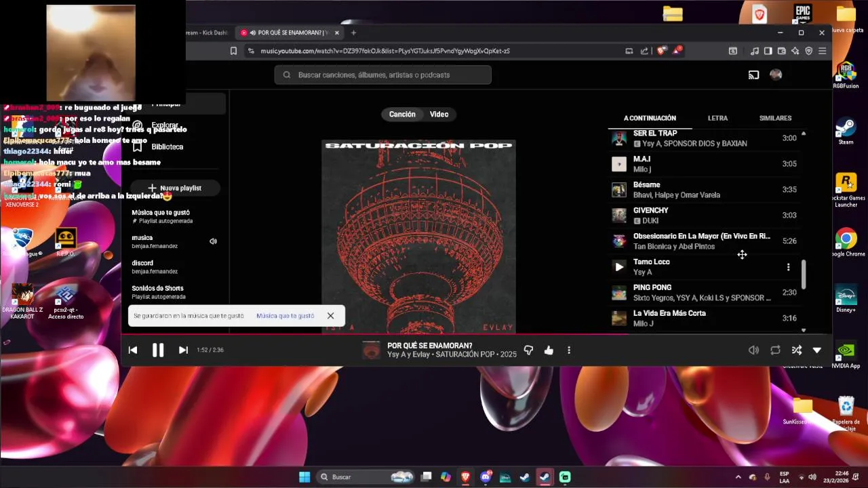Switch to Video mode
The height and width of the screenshot is (488, 868).
439,115
